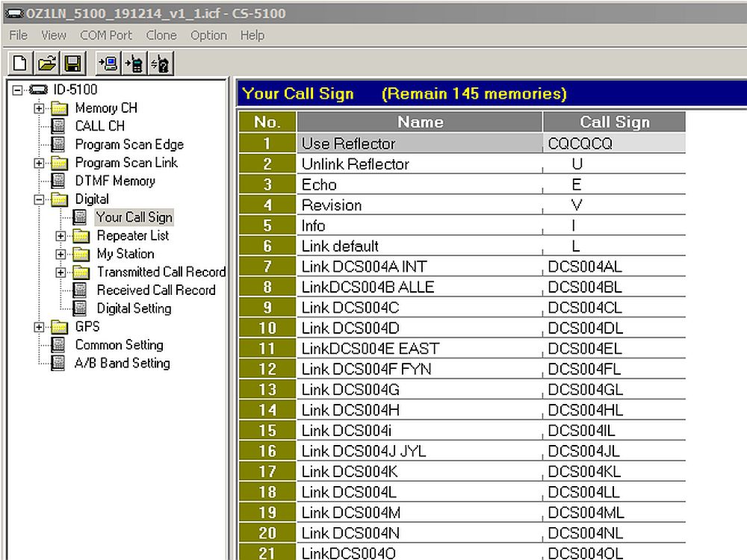Click the Read from transceiver toolbar icon

coord(108,63)
